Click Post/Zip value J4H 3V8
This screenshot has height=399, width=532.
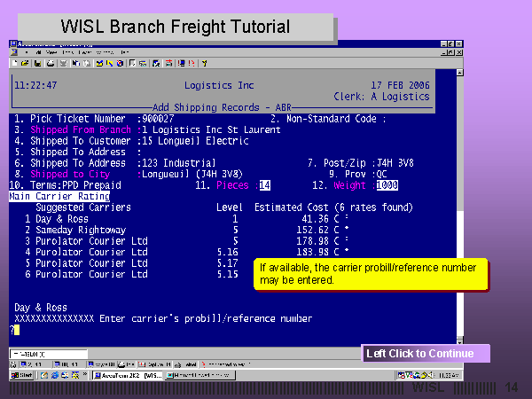(395, 163)
